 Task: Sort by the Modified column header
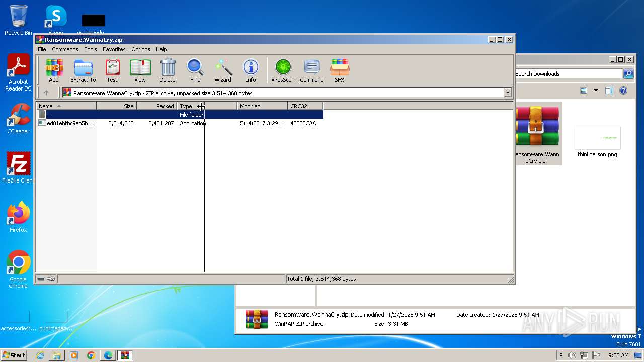click(x=263, y=106)
